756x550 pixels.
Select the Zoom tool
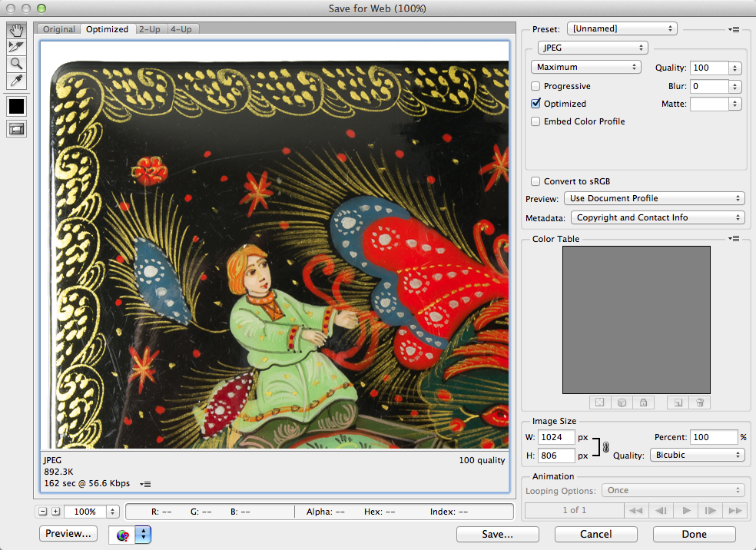coord(16,64)
